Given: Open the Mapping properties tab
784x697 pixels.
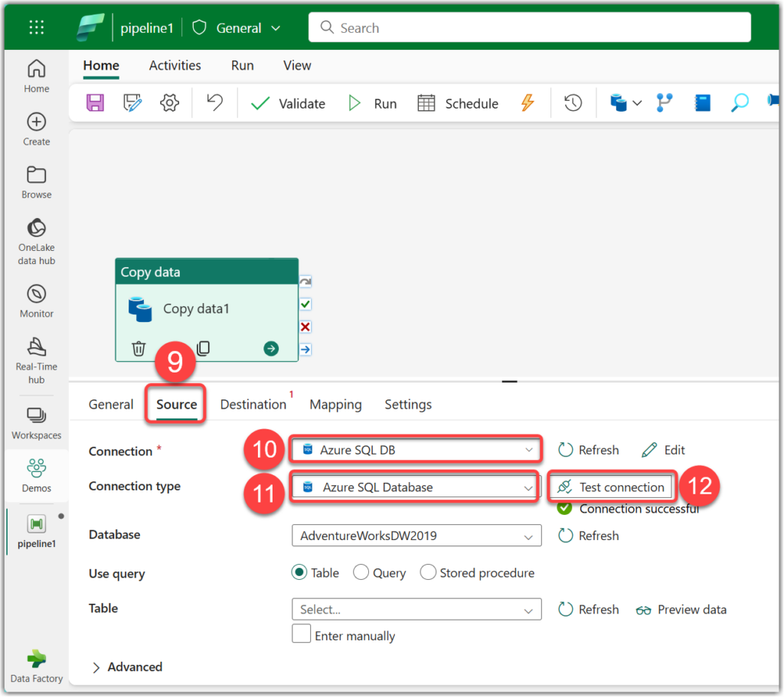Looking at the screenshot, I should pos(335,404).
